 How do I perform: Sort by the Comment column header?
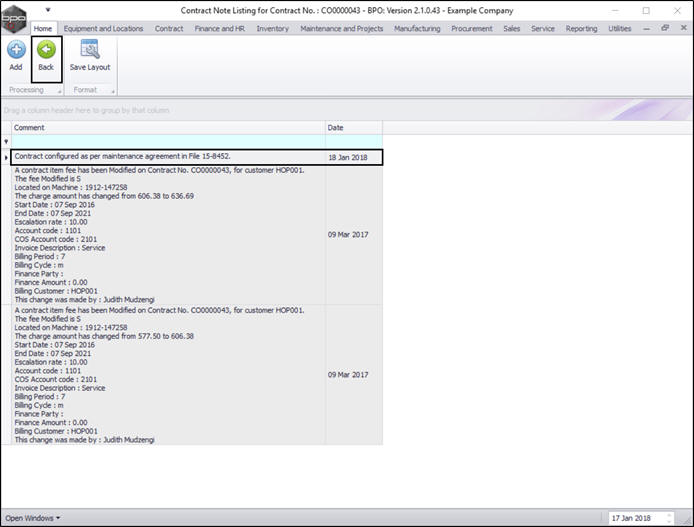(x=168, y=127)
